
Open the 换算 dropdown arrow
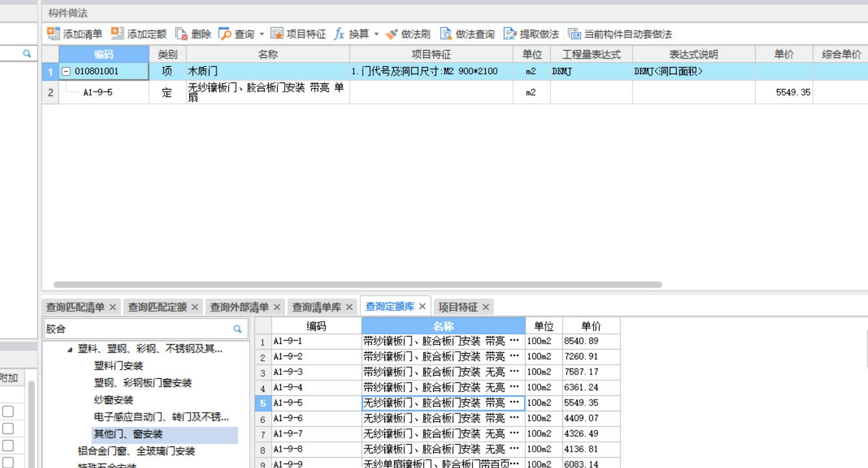pos(376,34)
